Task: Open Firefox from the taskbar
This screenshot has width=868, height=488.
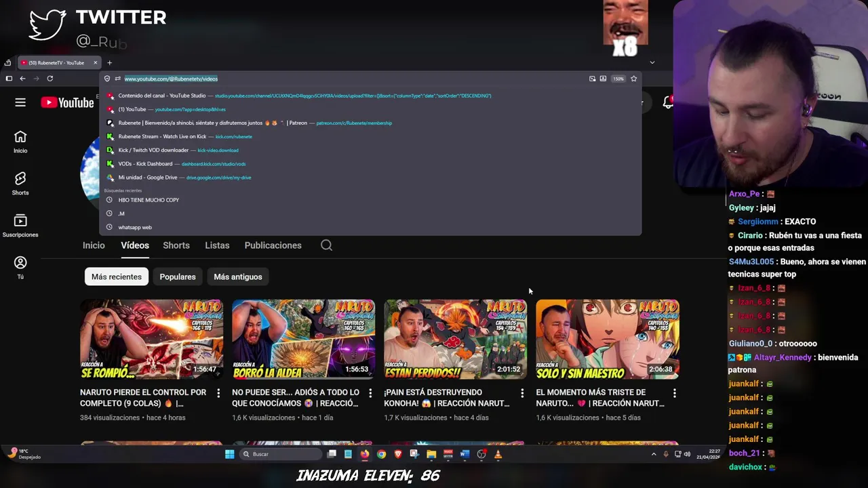Action: [365, 454]
